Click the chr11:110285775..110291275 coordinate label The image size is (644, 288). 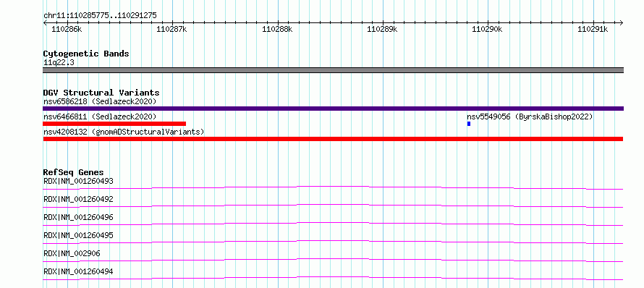coord(100,16)
